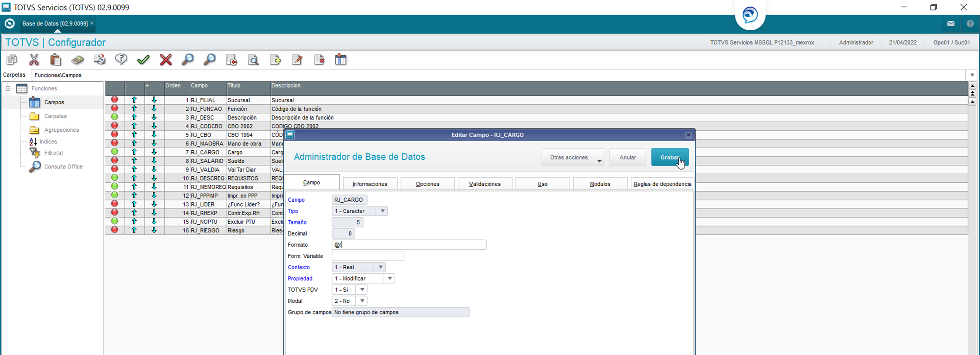This screenshot has height=355, width=980.
Task: Open the Contexto dropdown
Action: pyautogui.click(x=381, y=267)
